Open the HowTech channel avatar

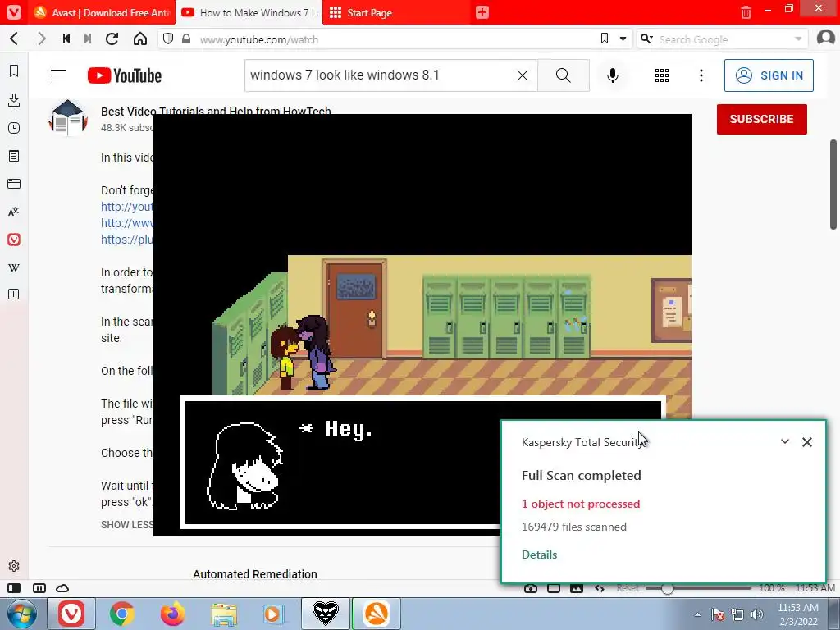tap(68, 117)
